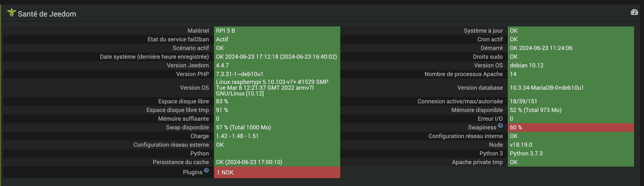
Task: Click the red 1 NOK plugins cell
Action: pos(277,172)
